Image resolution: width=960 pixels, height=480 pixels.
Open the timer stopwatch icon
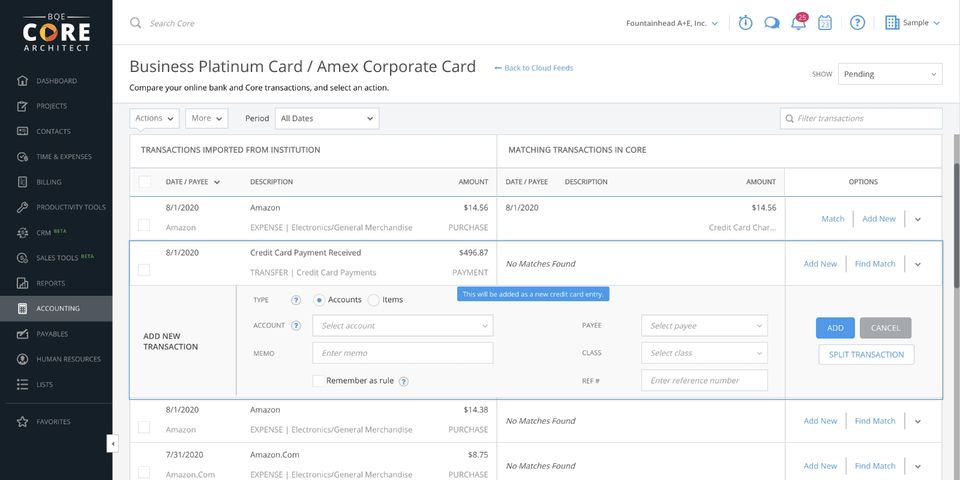tap(746, 23)
